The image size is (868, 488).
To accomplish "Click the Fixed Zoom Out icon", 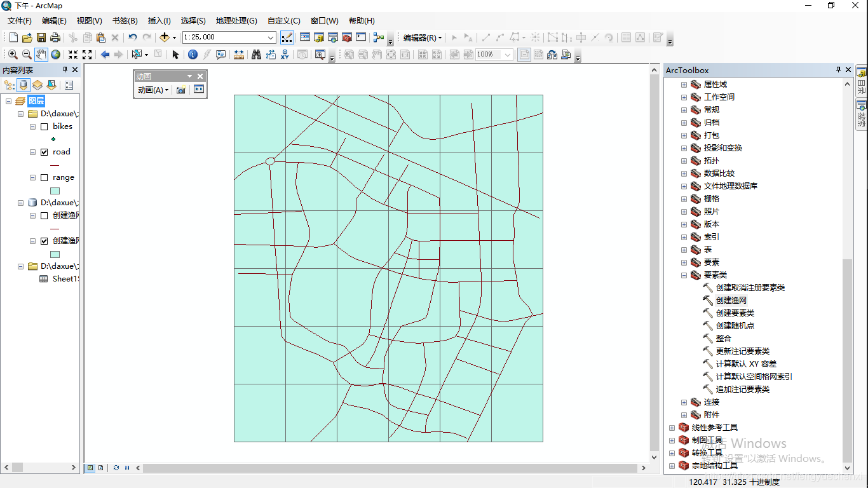I will (87, 55).
